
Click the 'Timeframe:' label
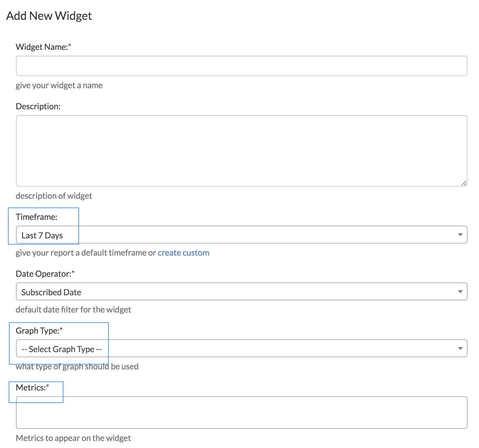tap(36, 217)
